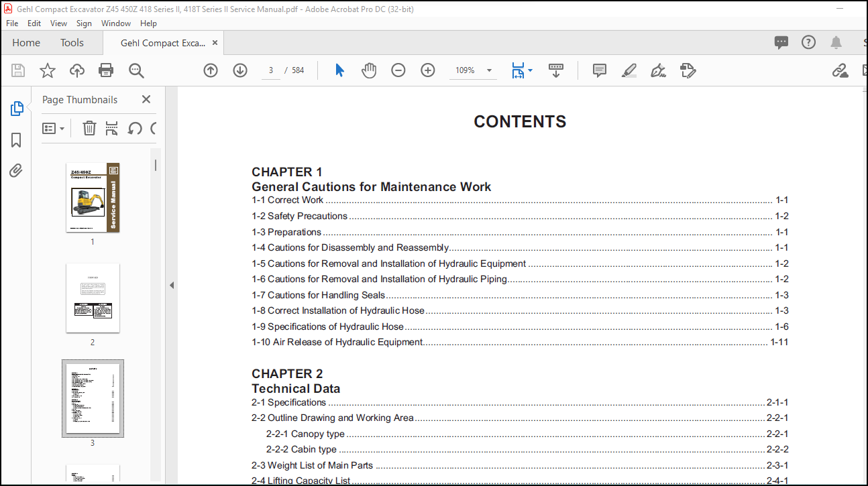Image resolution: width=868 pixels, height=486 pixels.
Task: Click the '2-2-1 Canopy type' line
Action: click(527, 434)
